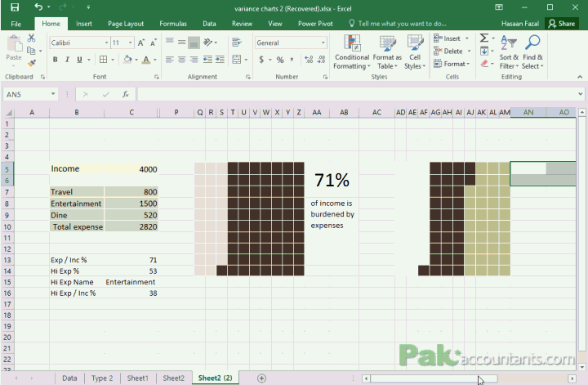Toggle underline formatting
Screen dimensions: 588x385
79,60
